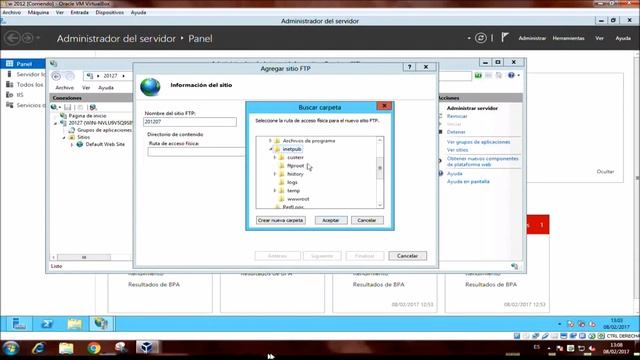Click the Server Manager refresh icon
The height and width of the screenshot is (360, 640).
[481, 38]
